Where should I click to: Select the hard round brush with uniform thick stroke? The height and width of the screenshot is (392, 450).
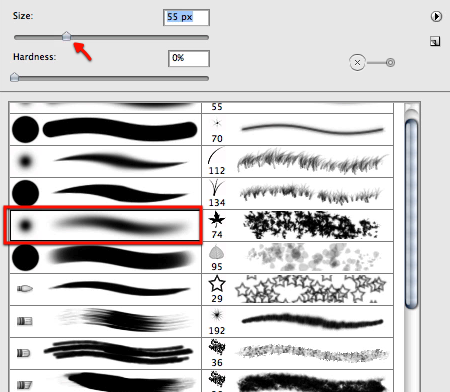point(105,129)
